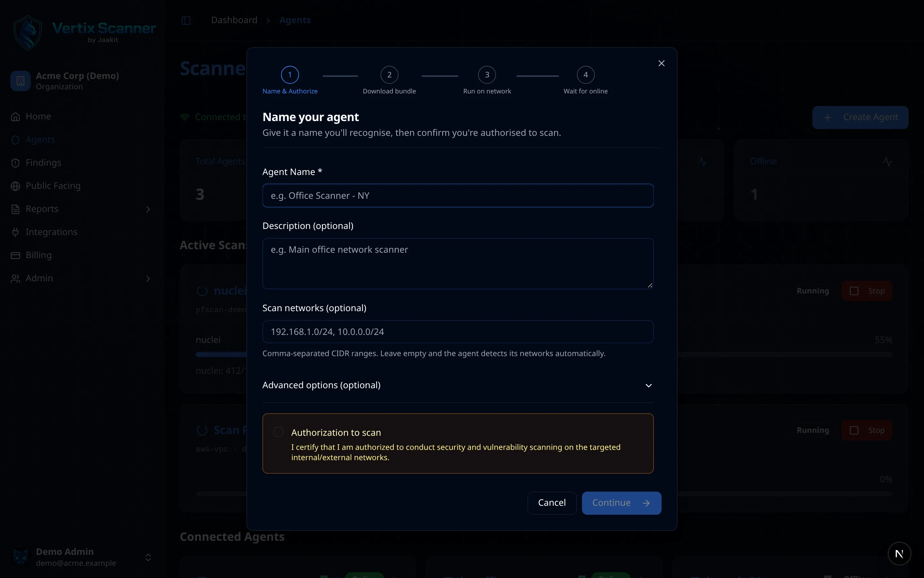This screenshot has width=924, height=578.
Task: Click the plus icon in Create Agent
Action: point(827,117)
